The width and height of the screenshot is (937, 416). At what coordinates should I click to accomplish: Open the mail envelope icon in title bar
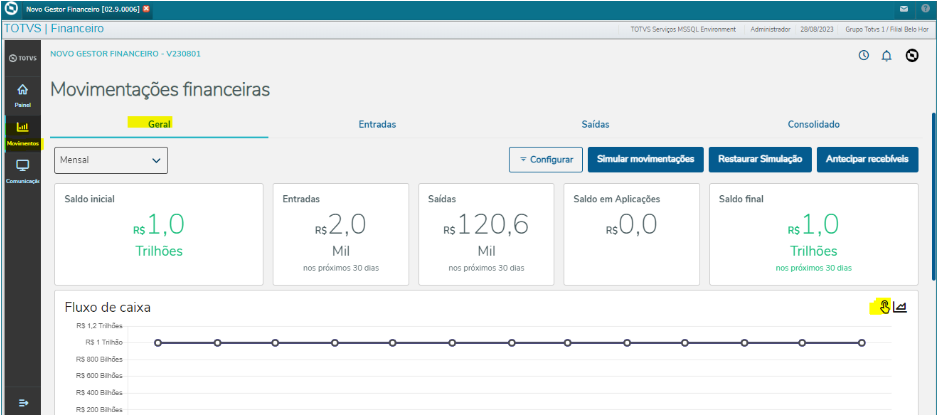click(904, 9)
